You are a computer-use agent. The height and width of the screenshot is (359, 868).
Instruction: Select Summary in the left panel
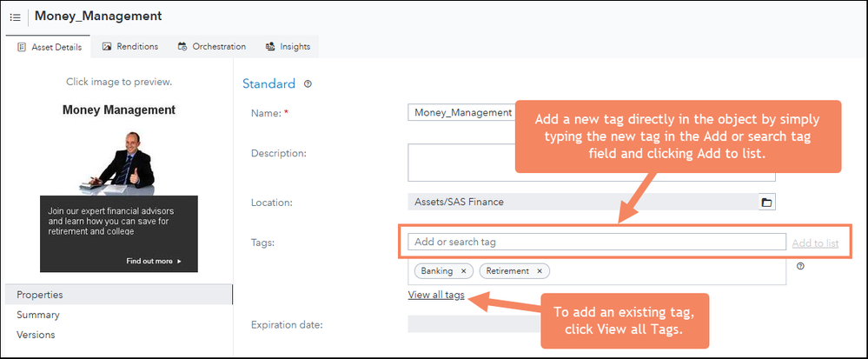click(38, 315)
